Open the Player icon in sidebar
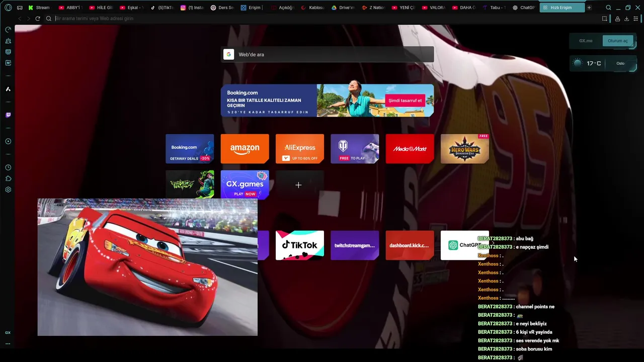Image resolution: width=644 pixels, height=362 pixels. click(x=8, y=141)
